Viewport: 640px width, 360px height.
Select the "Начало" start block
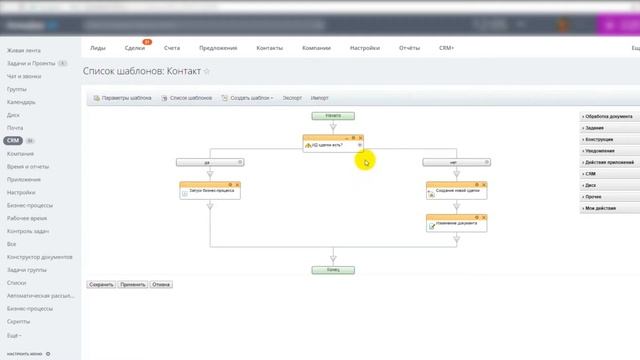click(333, 116)
